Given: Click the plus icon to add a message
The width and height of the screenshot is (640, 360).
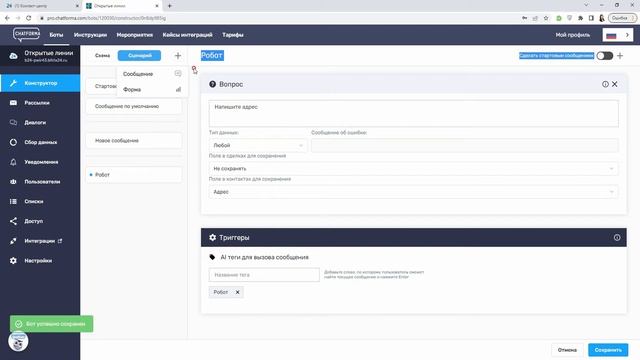Looking at the screenshot, I should 178,56.
